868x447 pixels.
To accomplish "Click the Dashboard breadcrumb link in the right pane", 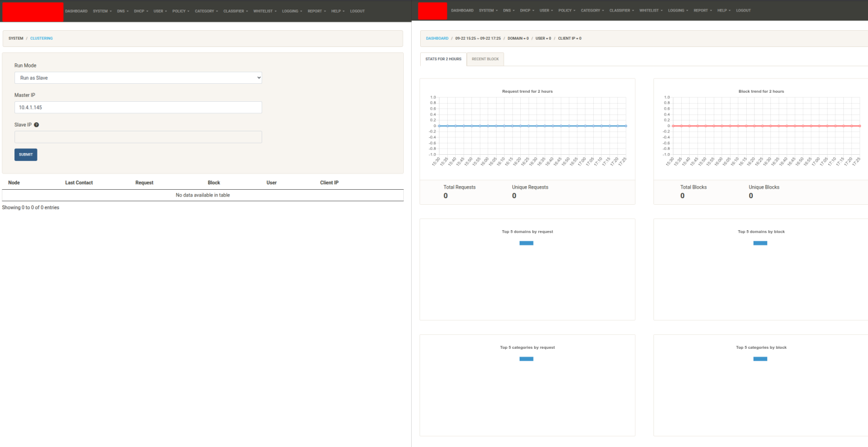I will [437, 39].
